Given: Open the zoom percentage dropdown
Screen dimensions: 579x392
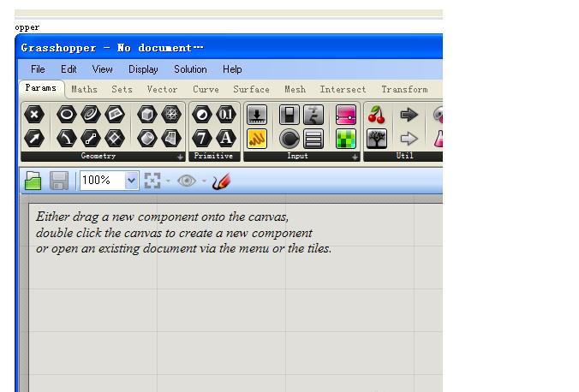Looking at the screenshot, I should point(131,181).
